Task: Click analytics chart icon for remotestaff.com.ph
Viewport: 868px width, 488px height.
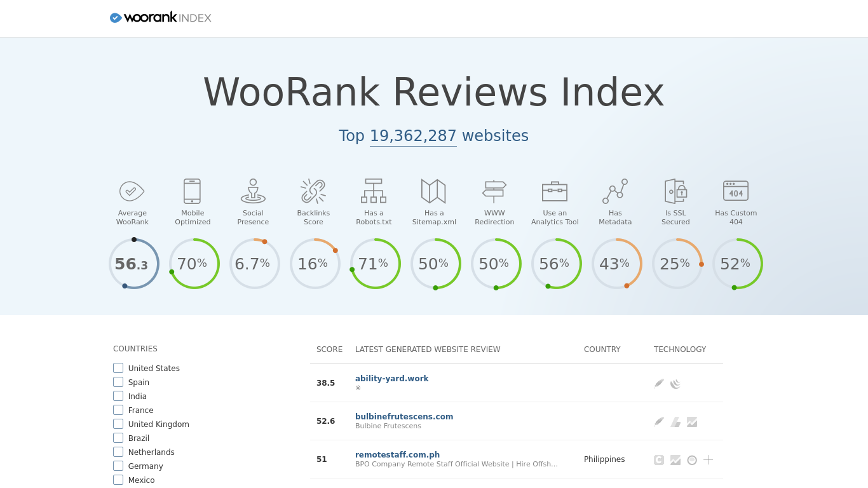Action: click(675, 460)
